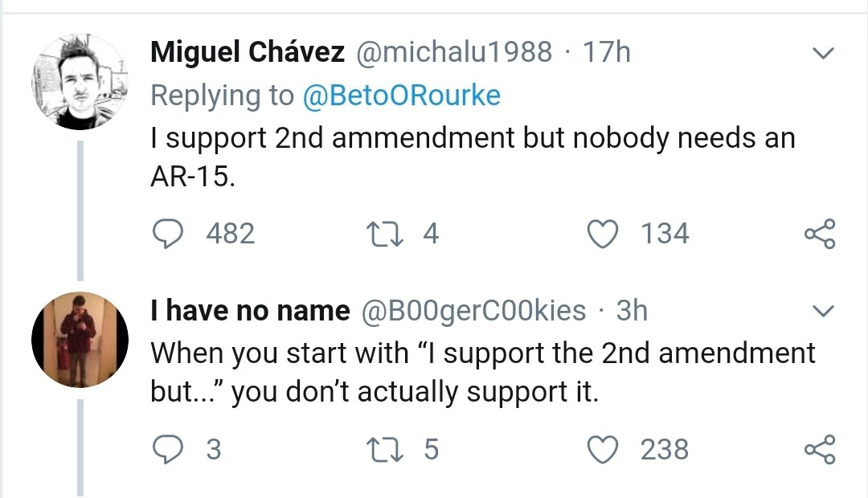
Task: Open the @michalu1988 handle
Action: tap(454, 52)
